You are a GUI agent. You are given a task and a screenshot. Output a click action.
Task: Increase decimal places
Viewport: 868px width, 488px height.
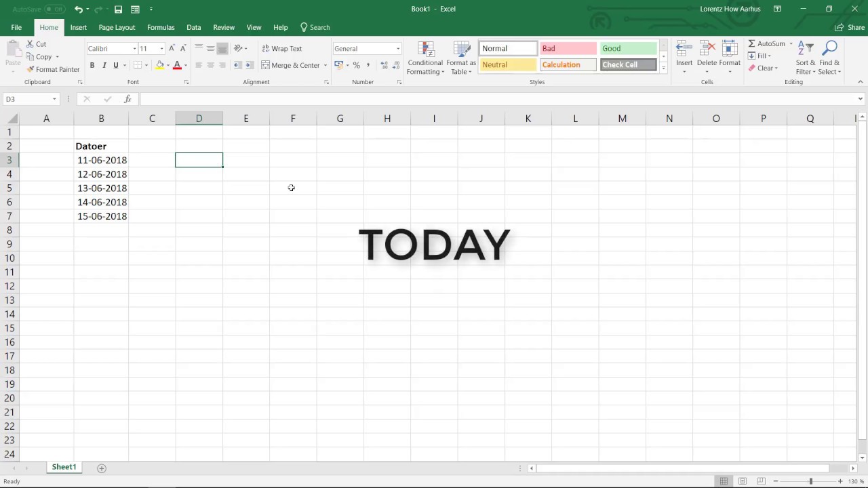[384, 66]
